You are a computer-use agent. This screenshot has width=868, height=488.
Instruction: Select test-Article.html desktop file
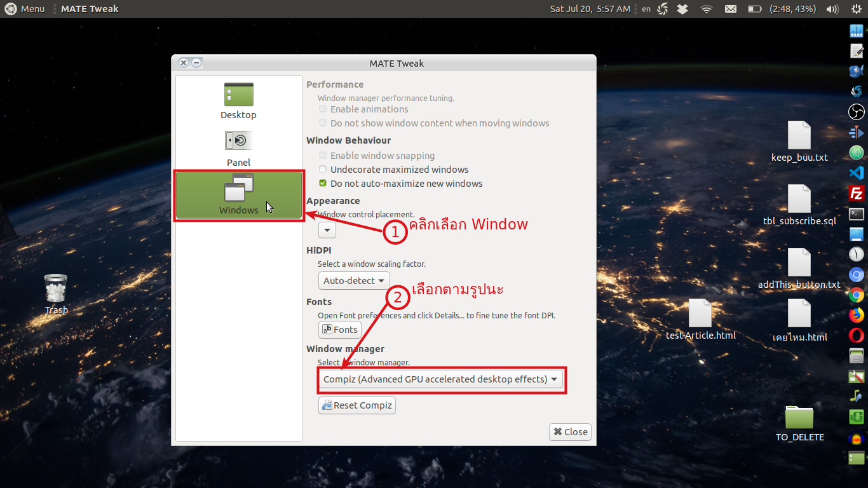click(700, 320)
